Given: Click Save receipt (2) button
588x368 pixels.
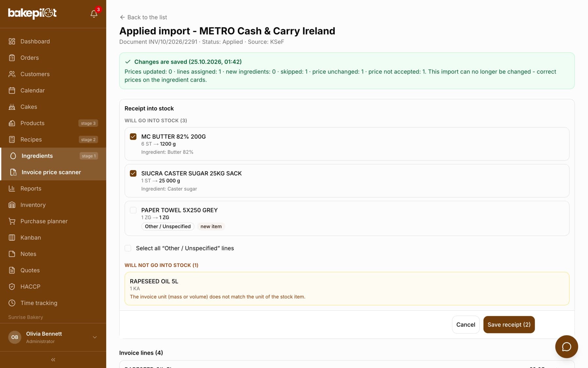Looking at the screenshot, I should click(x=509, y=324).
